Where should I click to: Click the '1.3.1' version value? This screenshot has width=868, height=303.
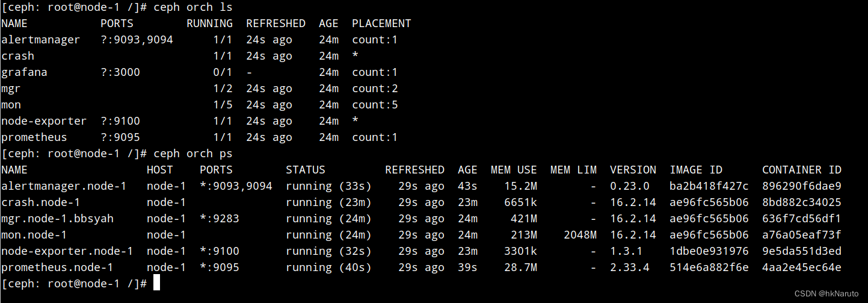pos(626,251)
